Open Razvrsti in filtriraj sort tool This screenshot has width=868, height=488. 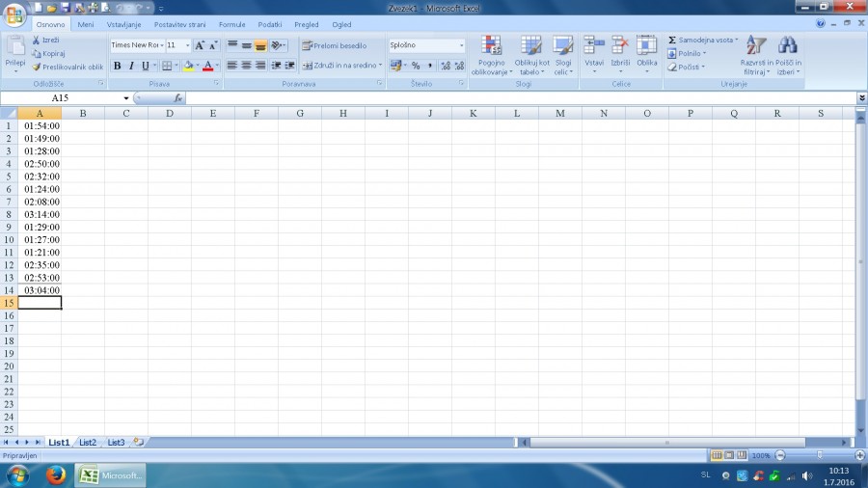(x=757, y=46)
